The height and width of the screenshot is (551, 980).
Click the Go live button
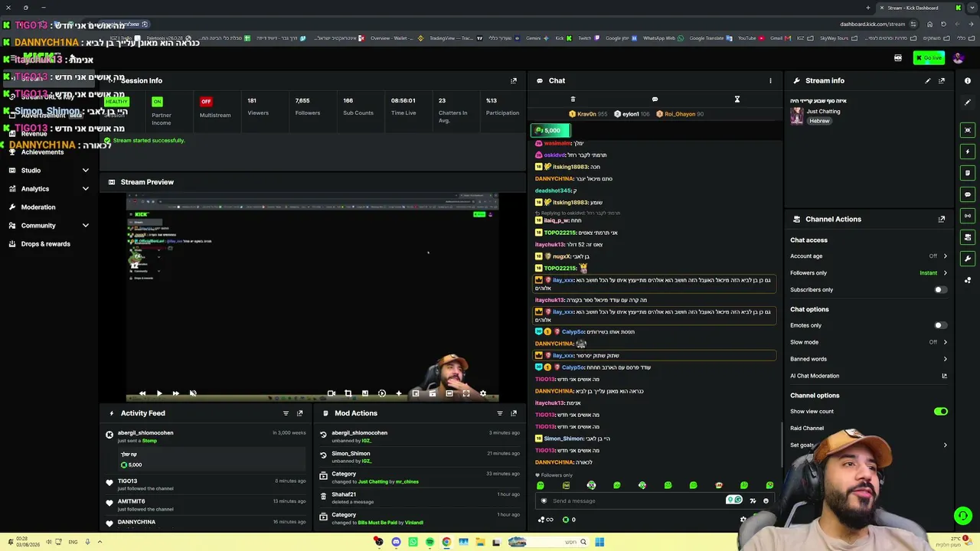[929, 58]
